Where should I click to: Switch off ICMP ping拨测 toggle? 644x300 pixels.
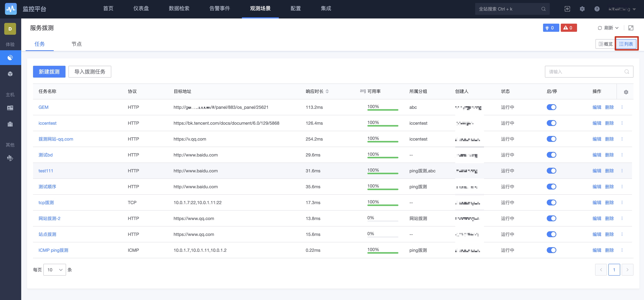[551, 250]
